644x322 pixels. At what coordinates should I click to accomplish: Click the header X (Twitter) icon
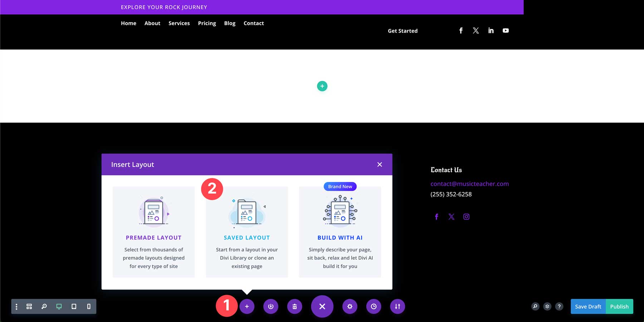click(476, 30)
